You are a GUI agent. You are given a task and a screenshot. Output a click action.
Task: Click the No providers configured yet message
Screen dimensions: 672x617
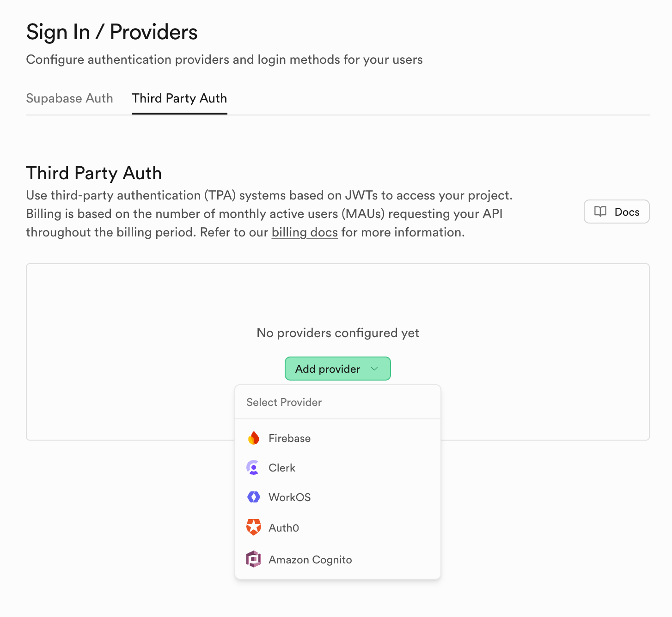coord(338,333)
